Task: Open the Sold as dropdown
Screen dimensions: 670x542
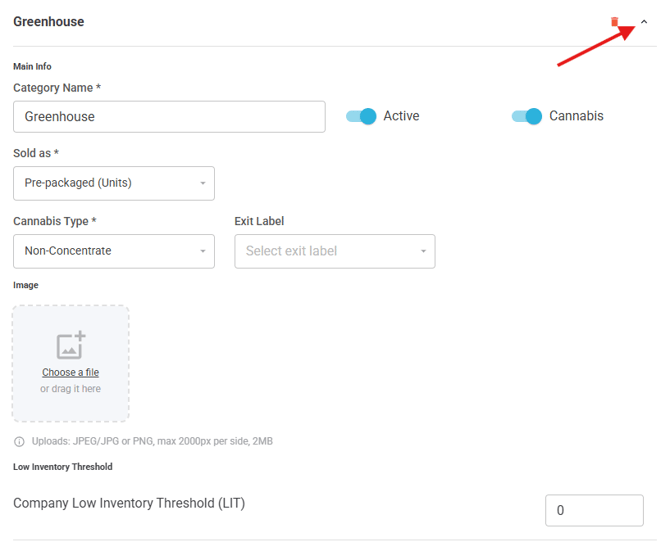Action: click(113, 183)
